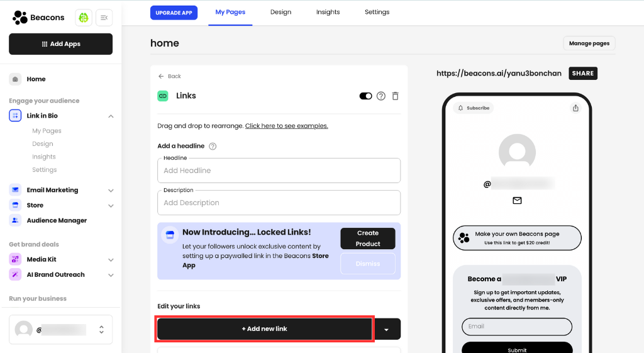Open the green brain AI icon
The height and width of the screenshot is (353, 644).
coord(84,18)
